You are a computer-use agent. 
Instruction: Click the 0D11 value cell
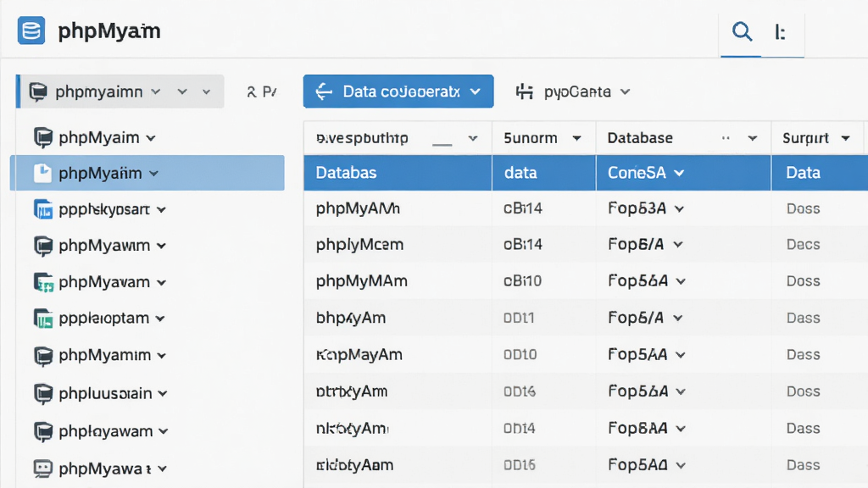coord(519,319)
